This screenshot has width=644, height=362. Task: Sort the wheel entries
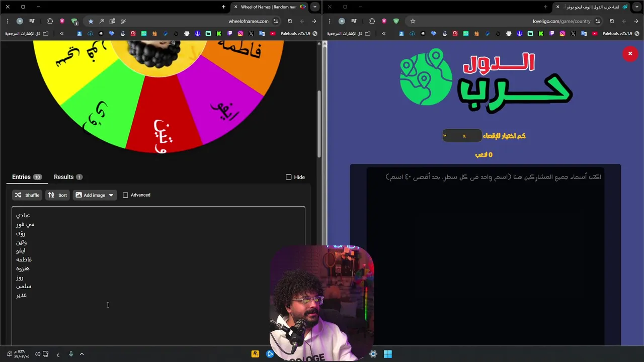(57, 195)
